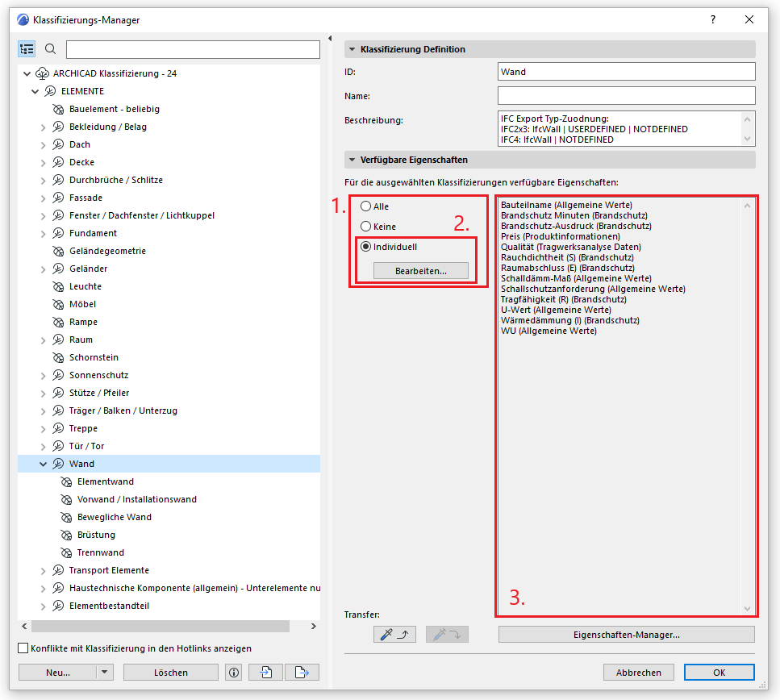Collapse the Wand tree node
780x700 pixels.
[x=44, y=464]
